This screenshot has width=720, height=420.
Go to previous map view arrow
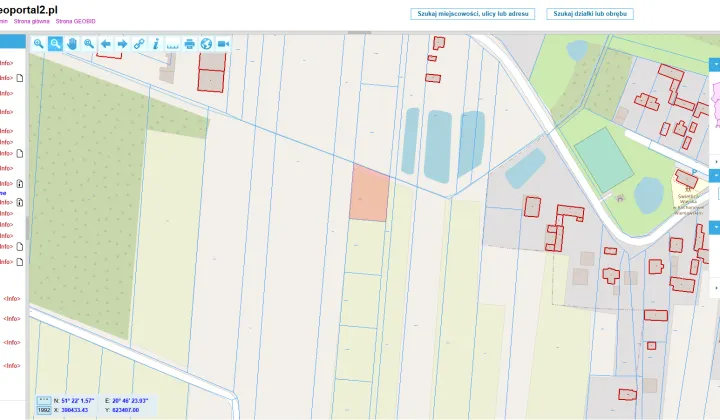click(106, 44)
